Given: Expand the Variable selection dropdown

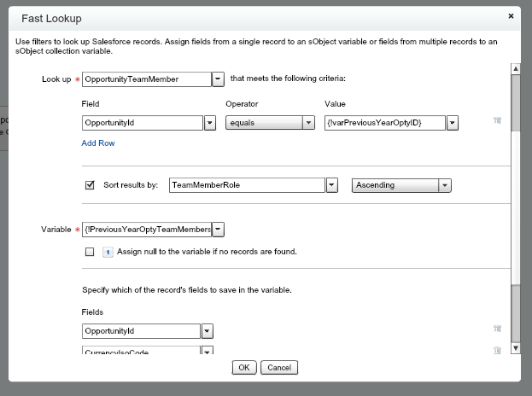Looking at the screenshot, I should [218, 230].
